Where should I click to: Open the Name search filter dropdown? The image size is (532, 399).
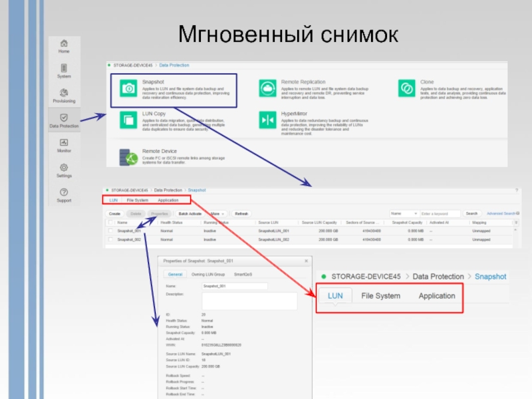(x=404, y=213)
